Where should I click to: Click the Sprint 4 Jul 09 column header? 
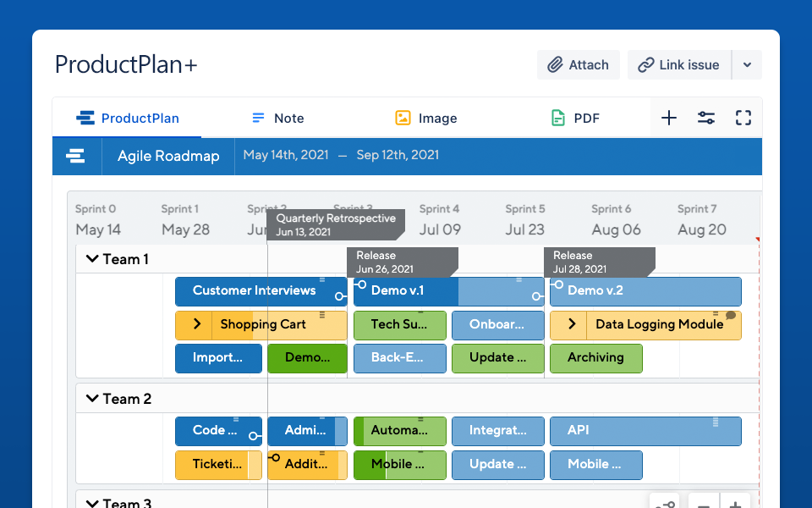click(440, 220)
